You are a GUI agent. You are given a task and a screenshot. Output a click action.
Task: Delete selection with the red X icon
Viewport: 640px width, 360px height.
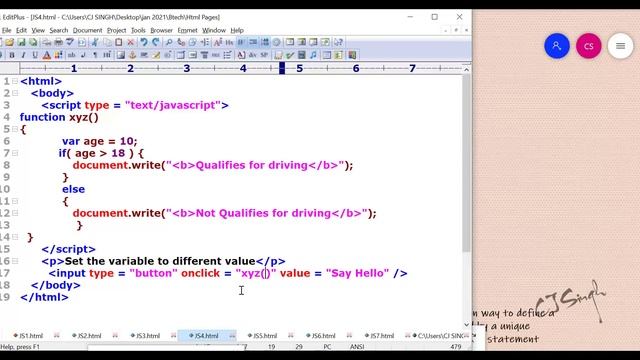[x=131, y=42]
